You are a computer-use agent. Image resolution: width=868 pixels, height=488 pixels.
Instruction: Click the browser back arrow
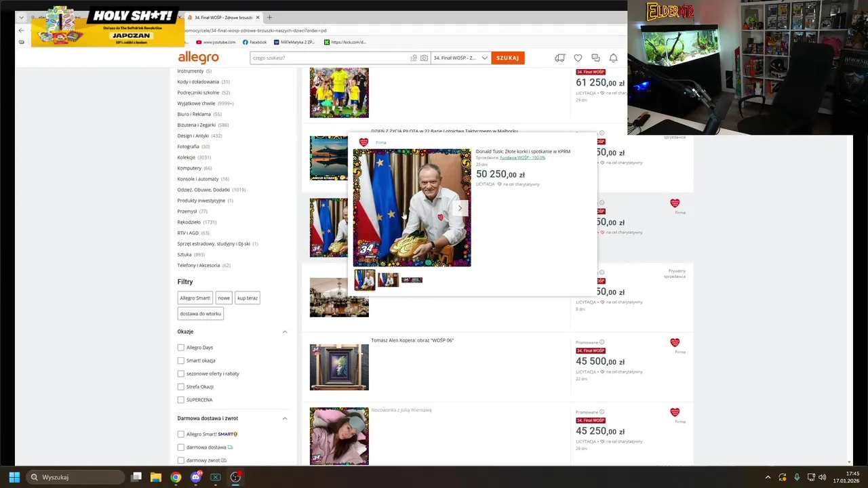pos(21,30)
